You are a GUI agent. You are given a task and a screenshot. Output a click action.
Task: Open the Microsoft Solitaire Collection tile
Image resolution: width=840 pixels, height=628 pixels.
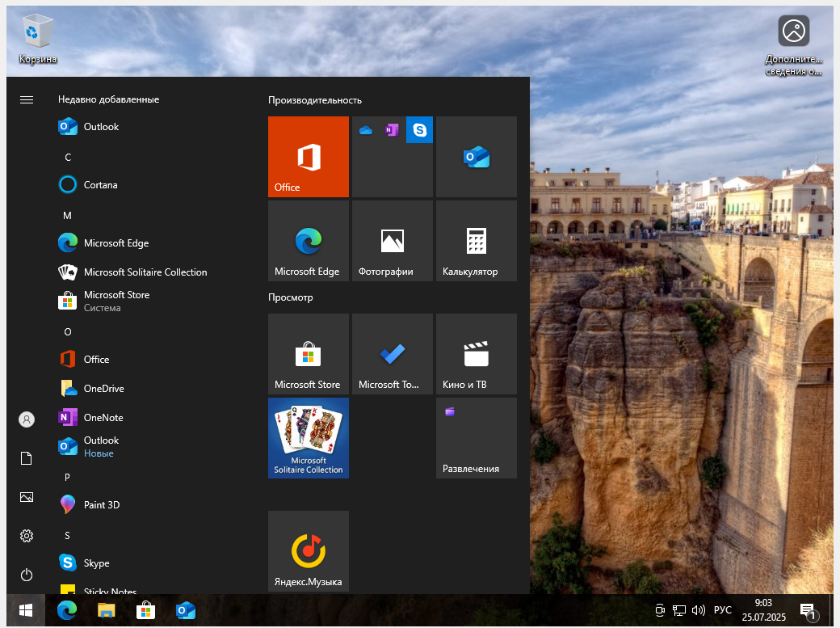pos(308,437)
